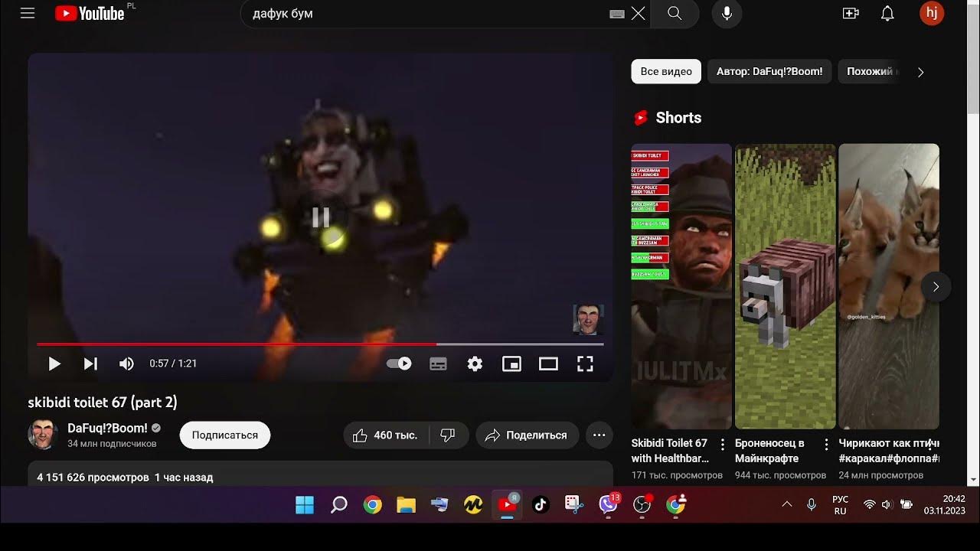The image size is (980, 551).
Task: Play the video using player play button
Action: (54, 364)
